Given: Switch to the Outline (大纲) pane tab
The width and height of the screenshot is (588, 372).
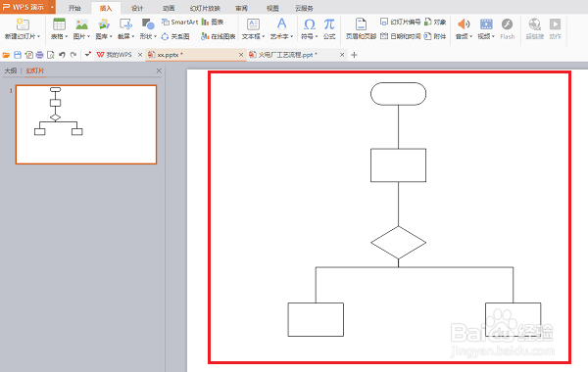Looking at the screenshot, I should (10, 70).
